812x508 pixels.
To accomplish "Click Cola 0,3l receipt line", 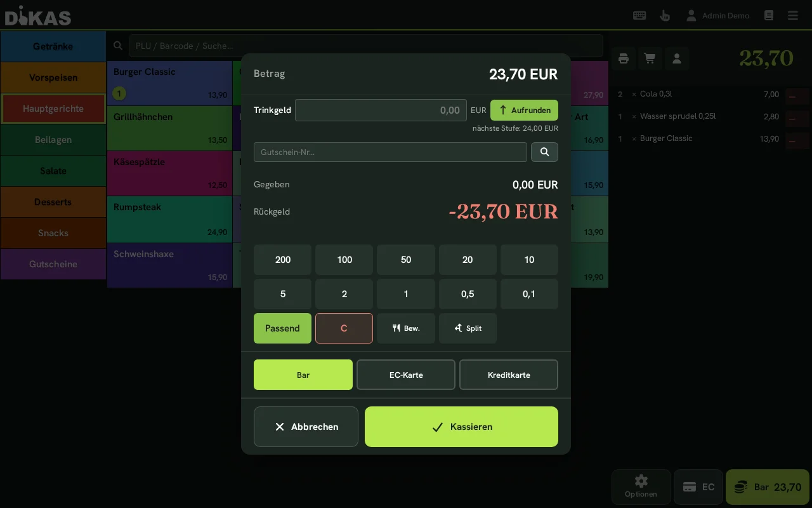I will pyautogui.click(x=698, y=94).
